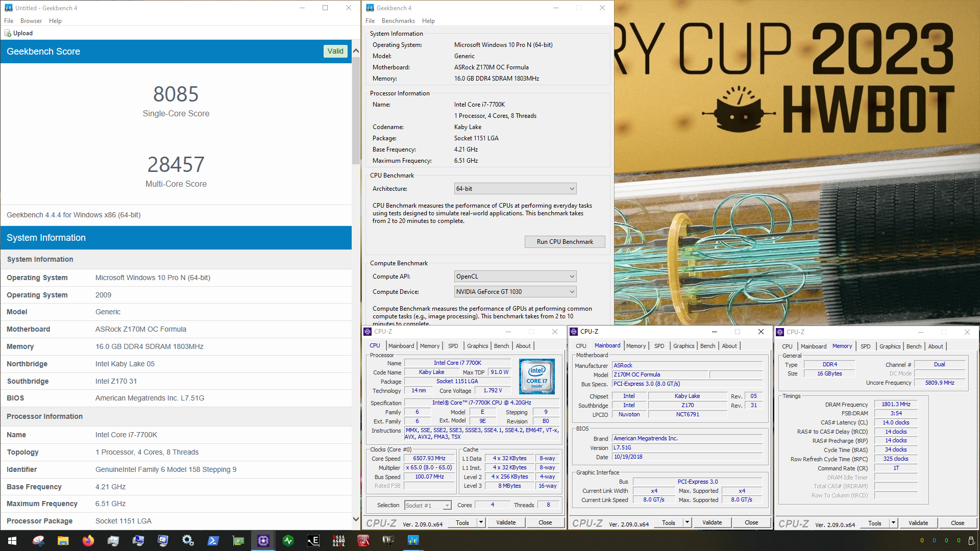Click the yellow 0 tray indicator
Viewport: 980px width, 551px height.
pyautogui.click(x=922, y=541)
